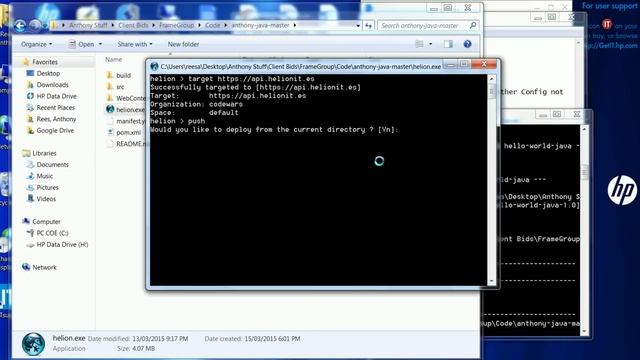The image size is (640, 360).
Task: Open the Organize menu
Action: 36,44
